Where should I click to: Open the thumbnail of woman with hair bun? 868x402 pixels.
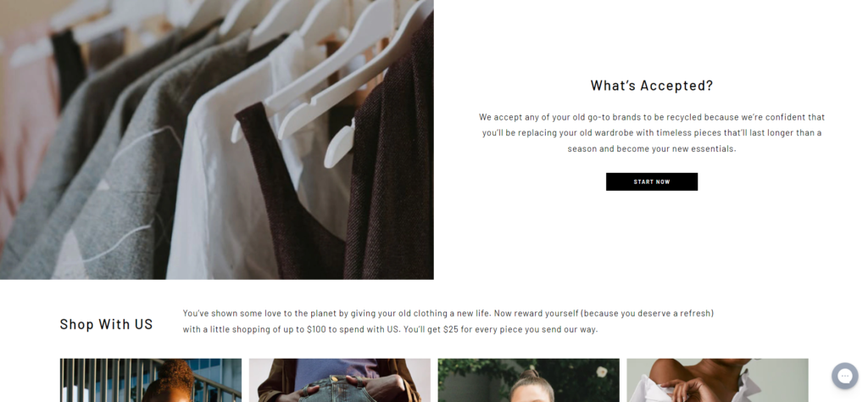(x=529, y=381)
